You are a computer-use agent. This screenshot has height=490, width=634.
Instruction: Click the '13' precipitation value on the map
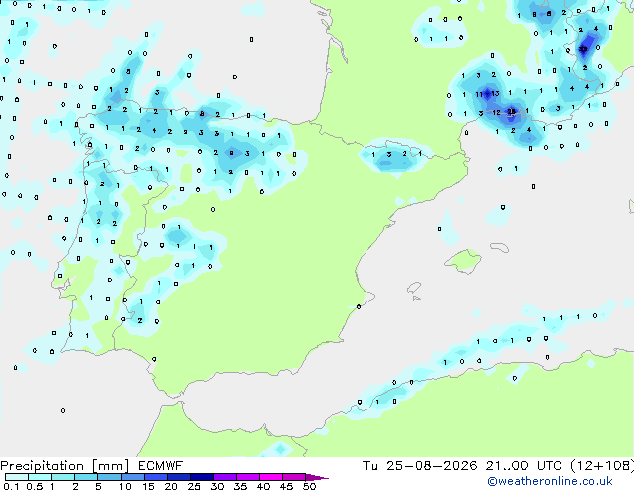[x=495, y=94]
